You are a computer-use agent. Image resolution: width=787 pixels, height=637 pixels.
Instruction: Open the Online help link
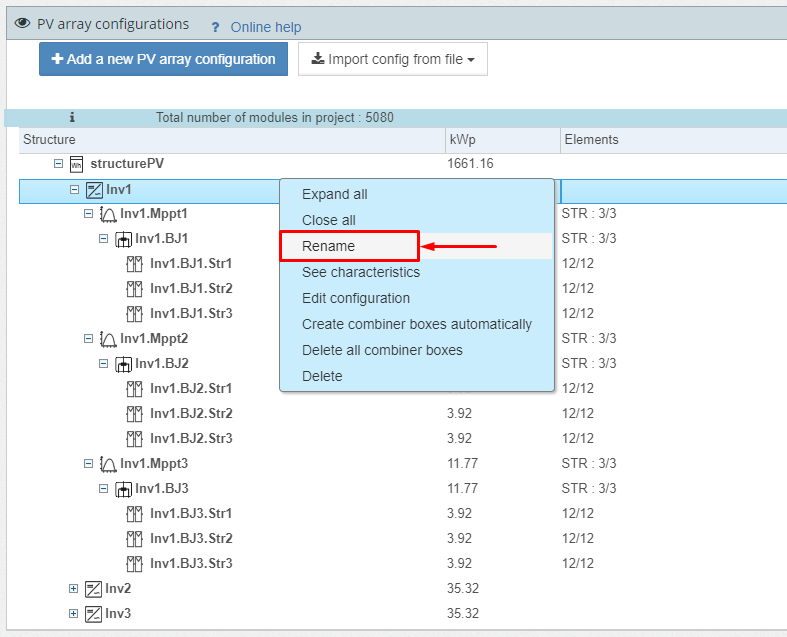266,27
